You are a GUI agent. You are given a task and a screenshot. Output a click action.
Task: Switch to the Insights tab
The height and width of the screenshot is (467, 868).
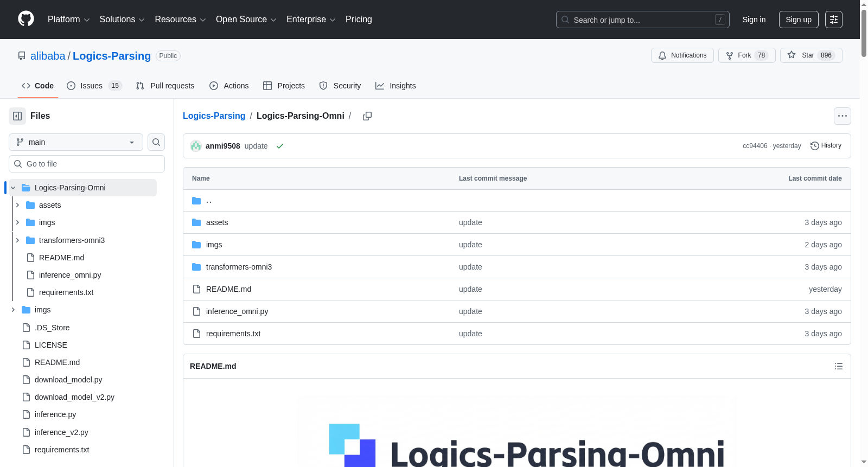(395, 86)
